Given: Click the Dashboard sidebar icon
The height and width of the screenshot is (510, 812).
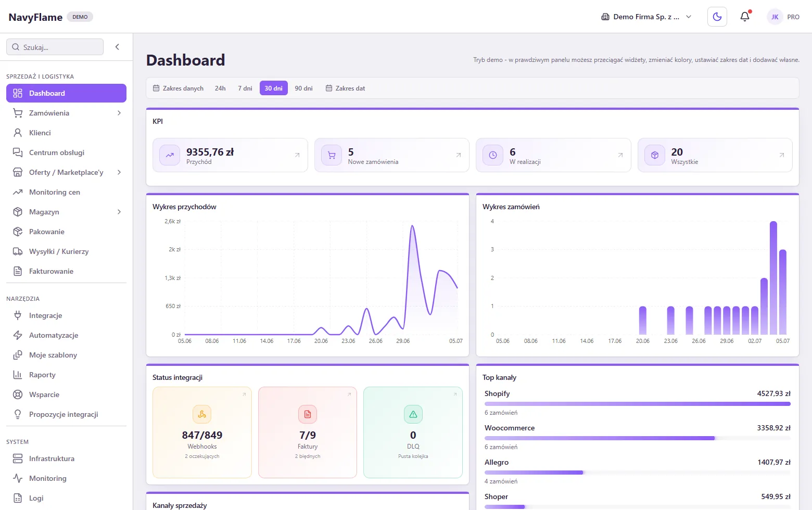Looking at the screenshot, I should click(18, 93).
